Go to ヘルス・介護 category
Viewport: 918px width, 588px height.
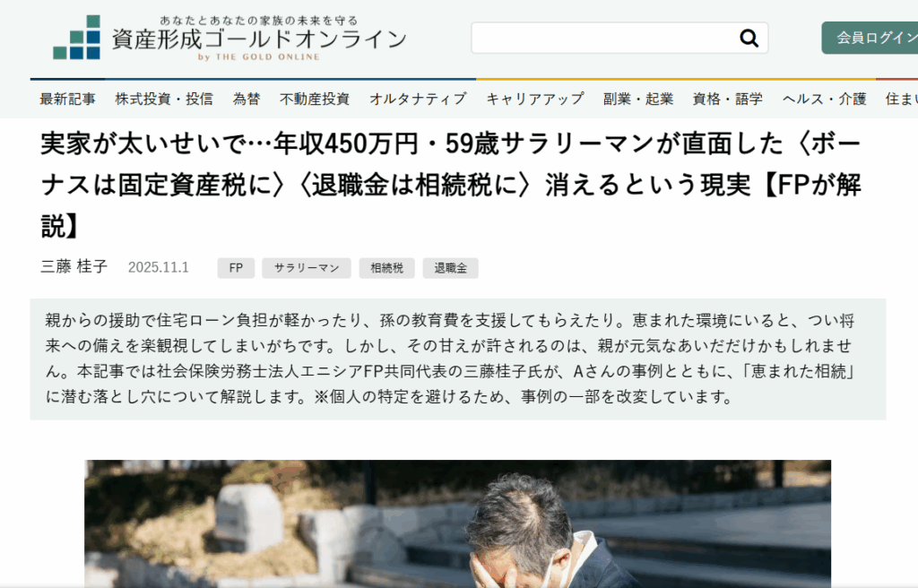pyautogui.click(x=825, y=99)
